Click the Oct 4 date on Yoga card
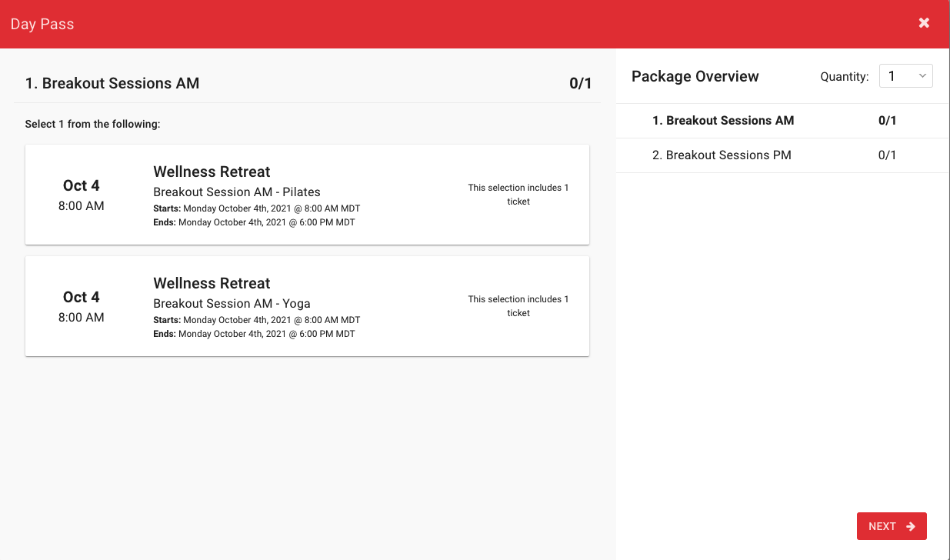This screenshot has height=560, width=950. tap(82, 297)
